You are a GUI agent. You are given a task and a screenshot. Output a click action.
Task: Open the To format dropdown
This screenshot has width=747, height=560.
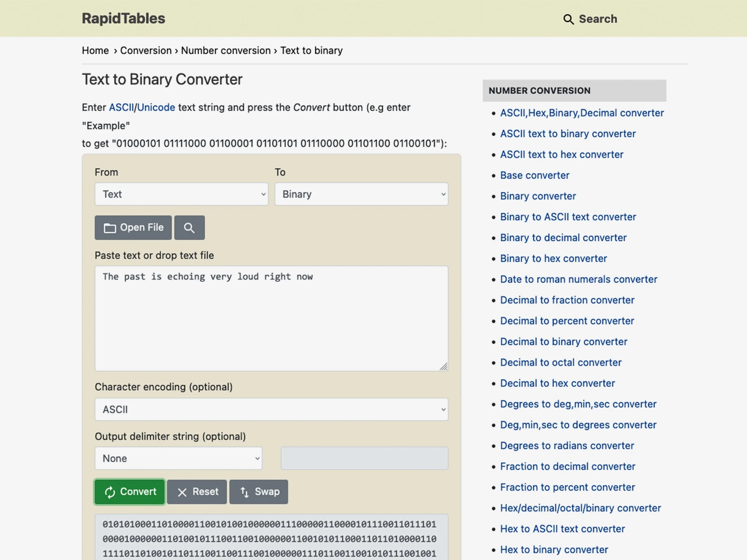point(361,194)
